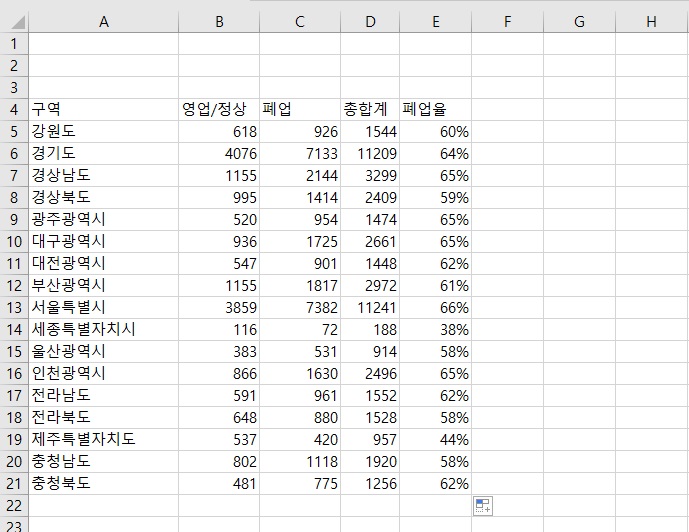This screenshot has width=689, height=532.
Task: Click the 총합계 header cell
Action: click(370, 110)
